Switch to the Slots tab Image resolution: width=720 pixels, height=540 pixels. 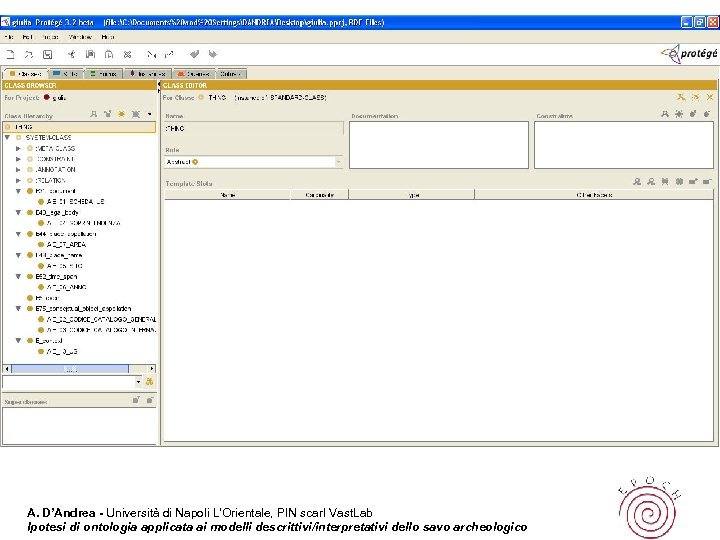tap(67, 73)
